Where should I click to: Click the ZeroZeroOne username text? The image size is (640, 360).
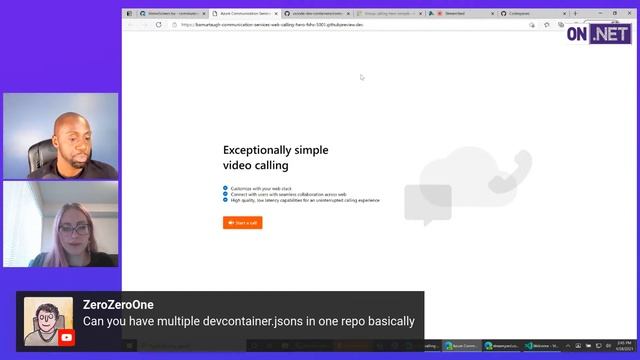(118, 304)
